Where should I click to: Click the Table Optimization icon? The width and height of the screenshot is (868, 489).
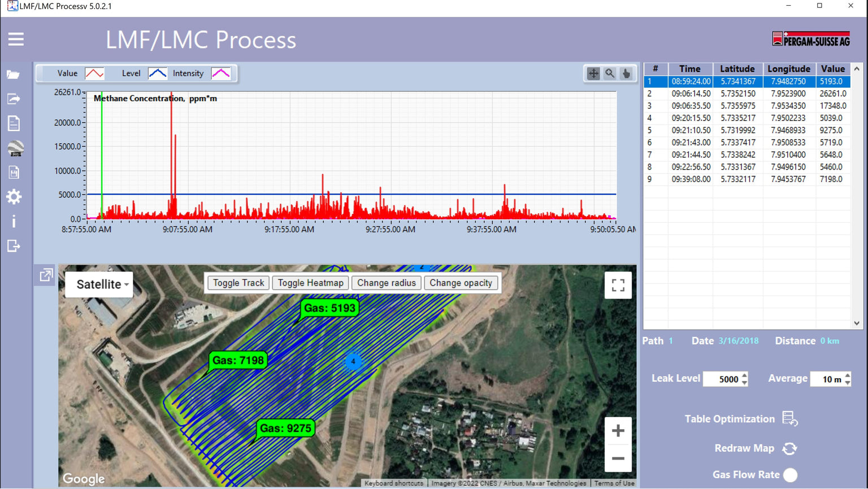(x=789, y=419)
